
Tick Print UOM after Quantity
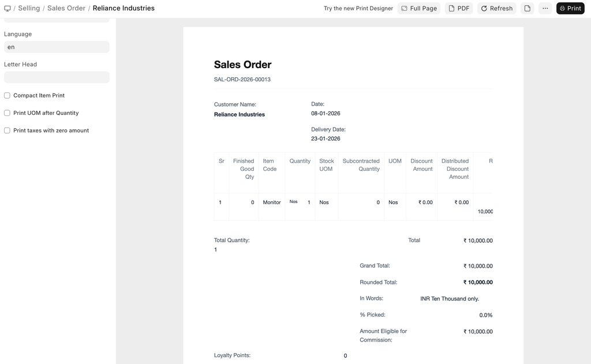point(8,113)
